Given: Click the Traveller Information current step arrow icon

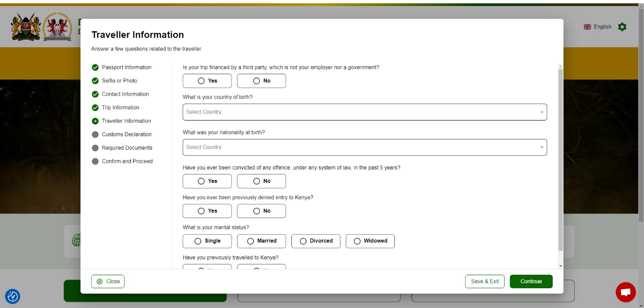Looking at the screenshot, I should tap(95, 121).
